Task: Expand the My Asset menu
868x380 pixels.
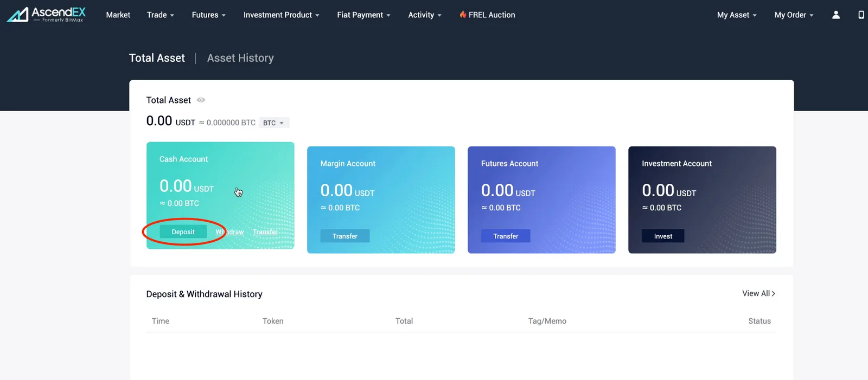Action: tap(737, 15)
